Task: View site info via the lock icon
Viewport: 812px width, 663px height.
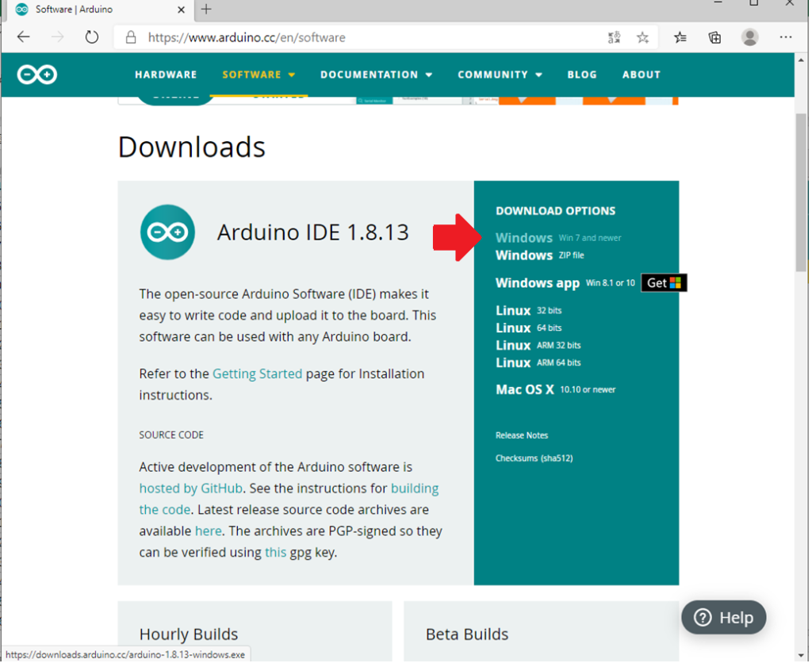Action: tap(131, 37)
